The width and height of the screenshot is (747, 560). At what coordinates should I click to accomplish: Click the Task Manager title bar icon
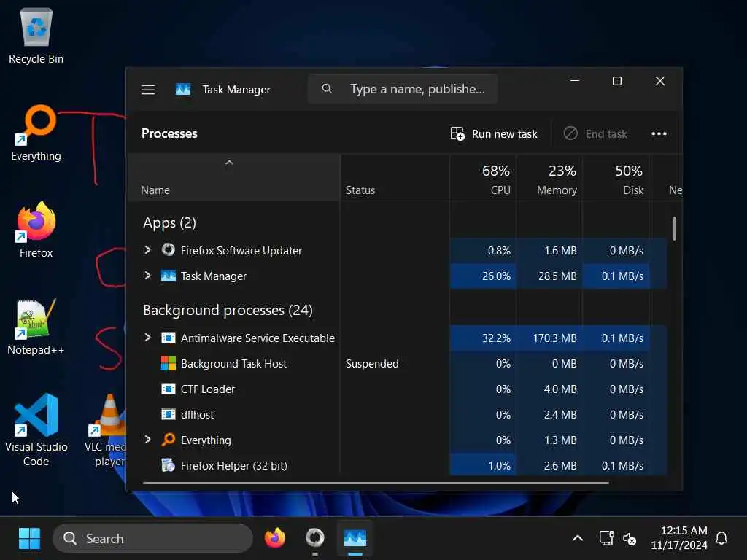click(183, 89)
